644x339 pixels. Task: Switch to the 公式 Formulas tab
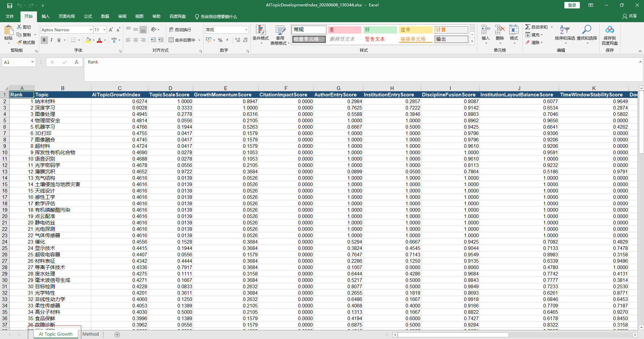(88, 16)
